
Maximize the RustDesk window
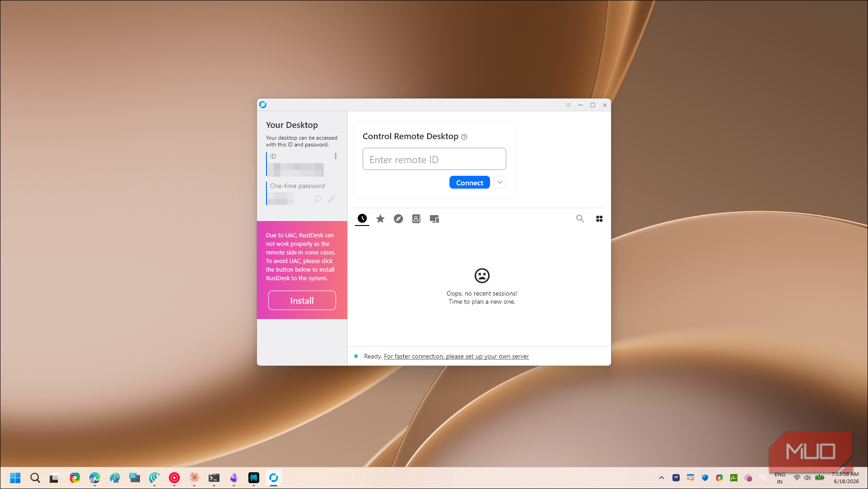tap(593, 105)
